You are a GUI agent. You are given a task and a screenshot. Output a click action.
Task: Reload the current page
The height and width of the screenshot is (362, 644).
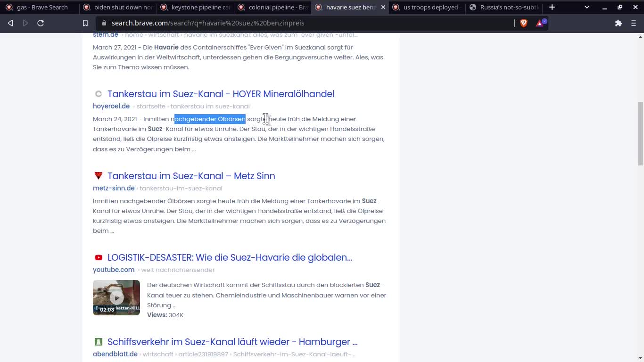click(41, 23)
